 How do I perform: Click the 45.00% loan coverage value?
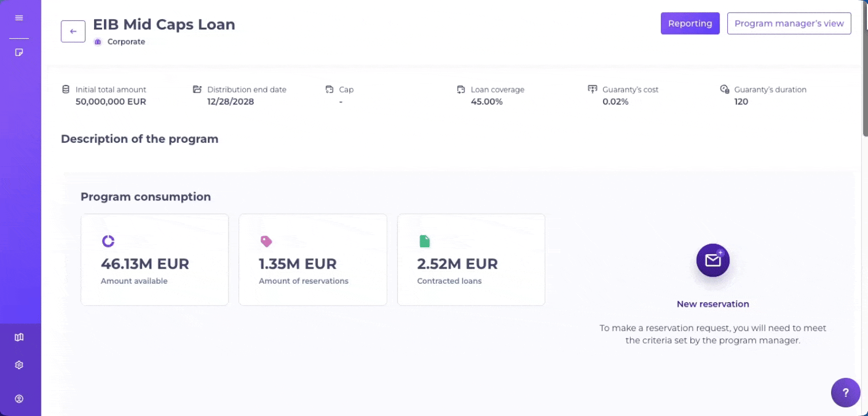click(487, 102)
